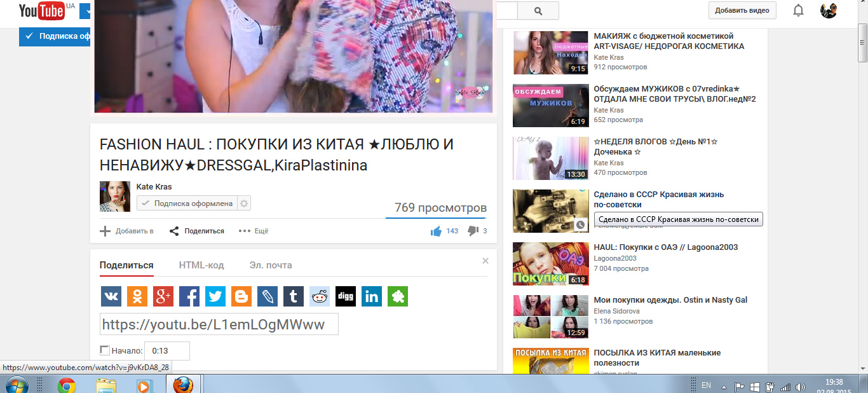Open video Мои покупки одежды. Ostin
The height and width of the screenshot is (393, 868).
click(670, 300)
